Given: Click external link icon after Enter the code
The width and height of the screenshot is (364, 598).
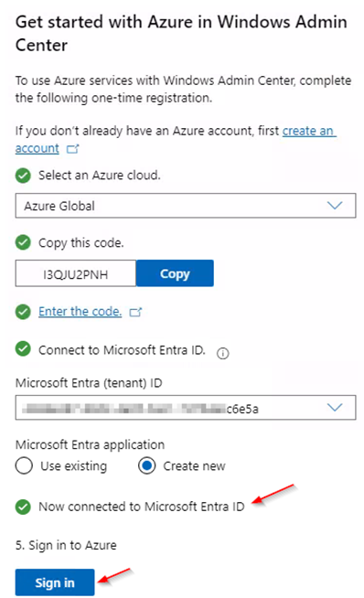Looking at the screenshot, I should (135, 313).
